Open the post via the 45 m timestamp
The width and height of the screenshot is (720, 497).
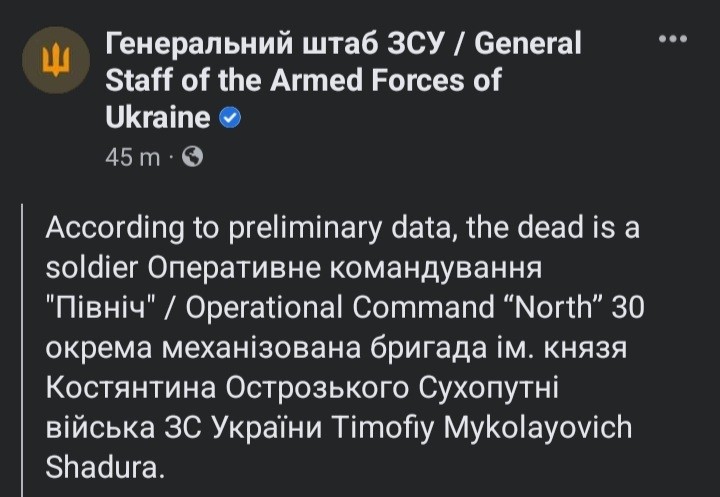pos(133,158)
